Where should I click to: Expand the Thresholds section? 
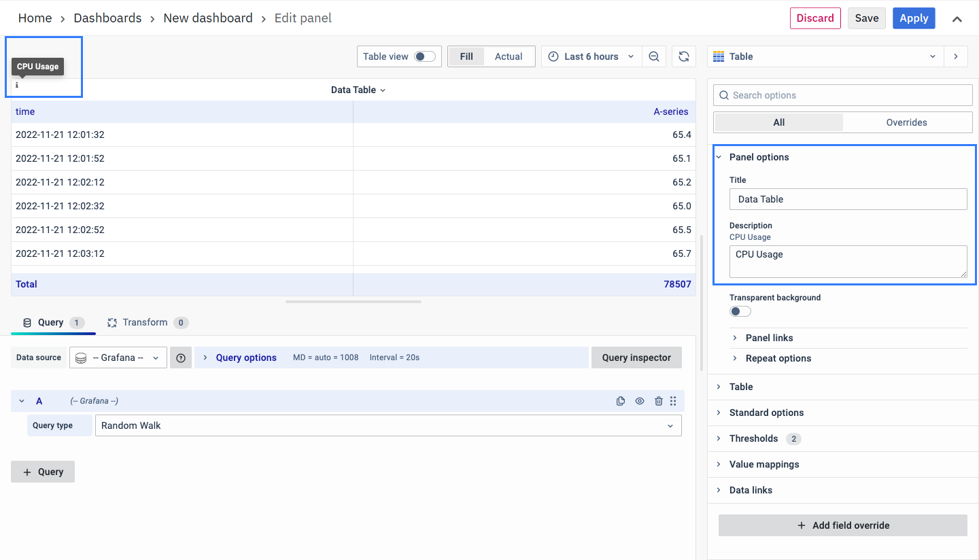pos(753,438)
